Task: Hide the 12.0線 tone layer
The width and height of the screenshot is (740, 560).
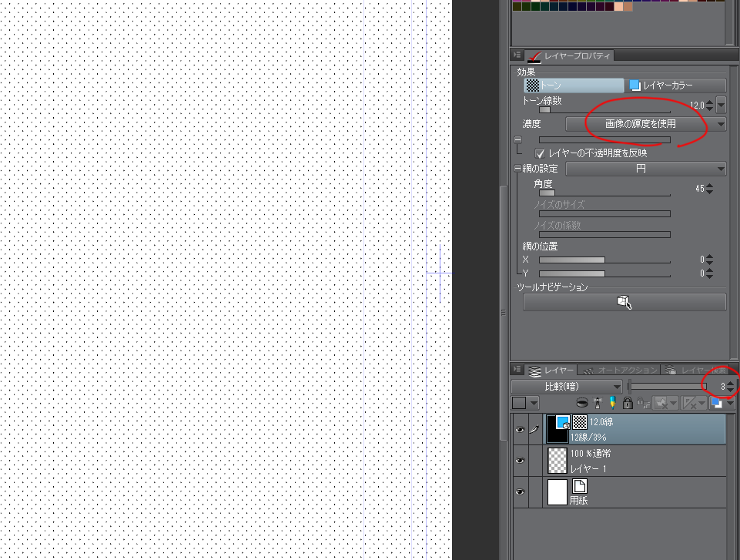Action: 520,430
